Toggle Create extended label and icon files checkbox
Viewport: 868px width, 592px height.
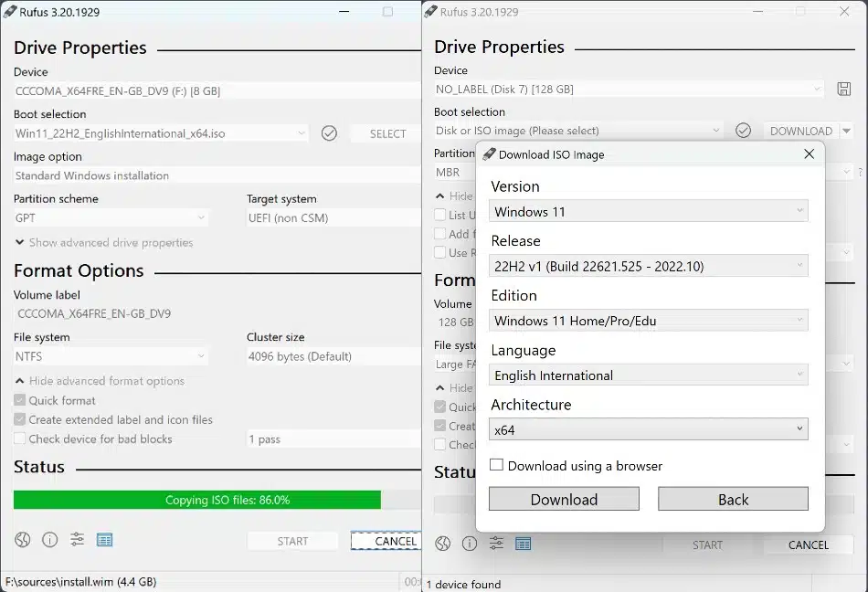click(19, 419)
